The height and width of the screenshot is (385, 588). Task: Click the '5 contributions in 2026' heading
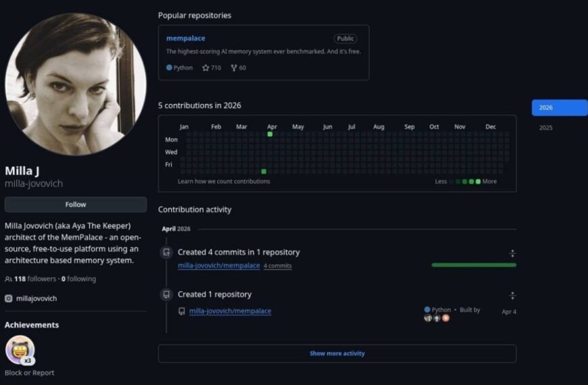click(x=199, y=105)
